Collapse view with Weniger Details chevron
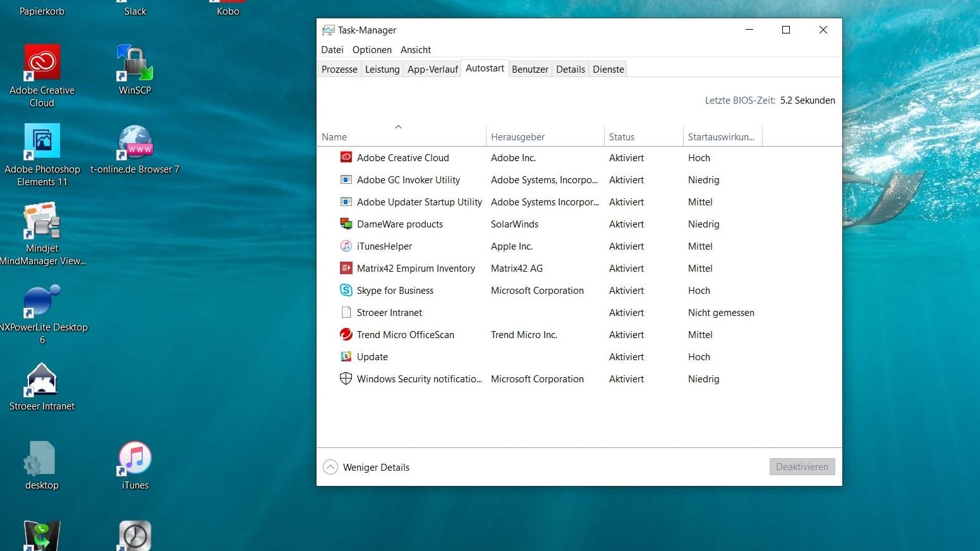The image size is (980, 551). (x=330, y=467)
